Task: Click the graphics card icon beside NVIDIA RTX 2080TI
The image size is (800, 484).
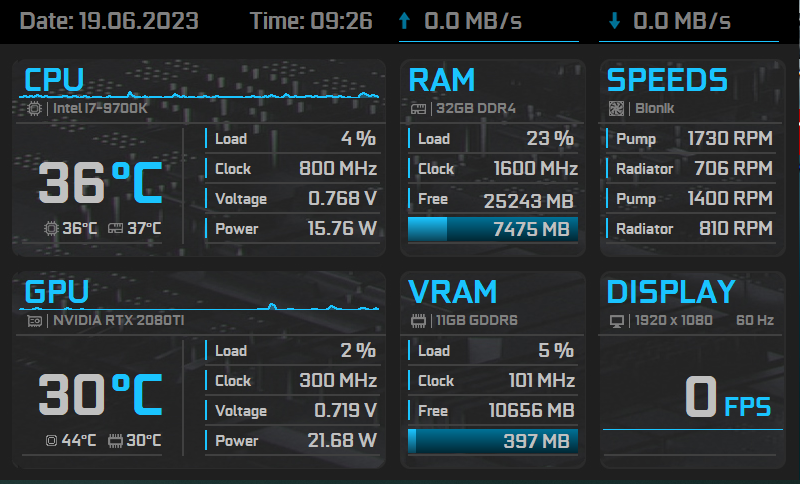Action: (x=35, y=321)
